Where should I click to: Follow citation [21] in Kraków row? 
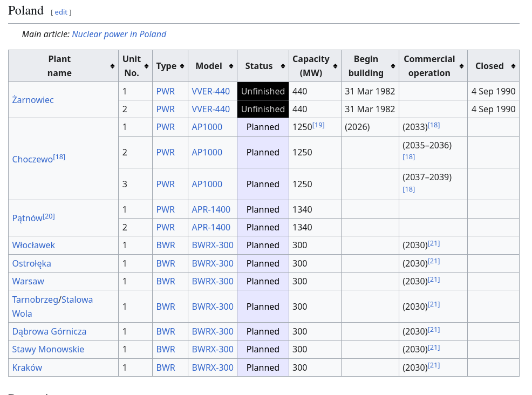434,365
